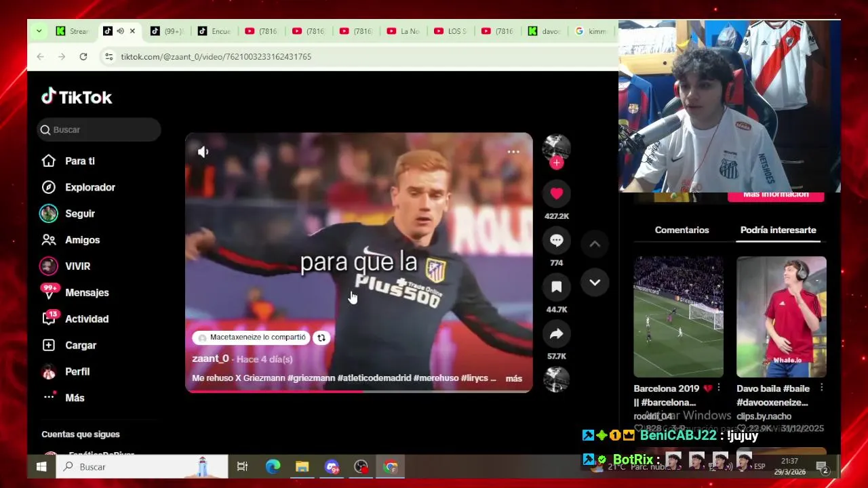This screenshot has height=488, width=868.
Task: Seek along the video progress bar
Action: pos(359,391)
